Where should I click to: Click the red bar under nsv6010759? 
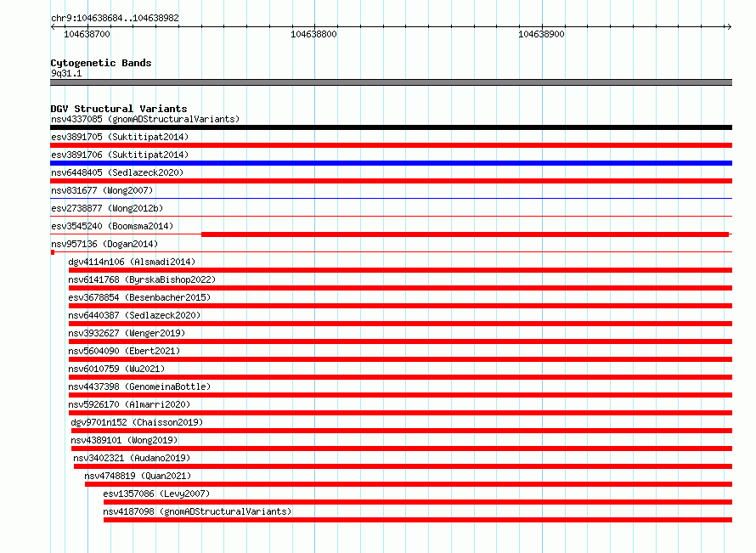click(x=400, y=377)
